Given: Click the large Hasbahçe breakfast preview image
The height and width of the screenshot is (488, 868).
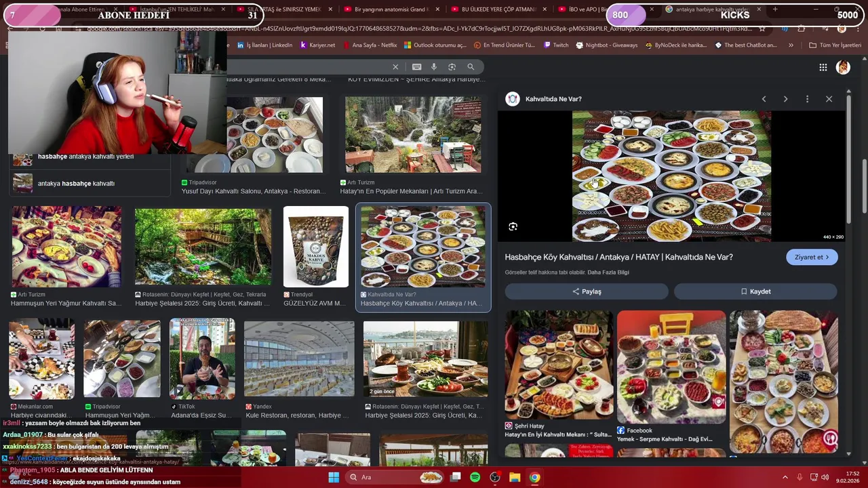Looking at the screenshot, I should (671, 176).
